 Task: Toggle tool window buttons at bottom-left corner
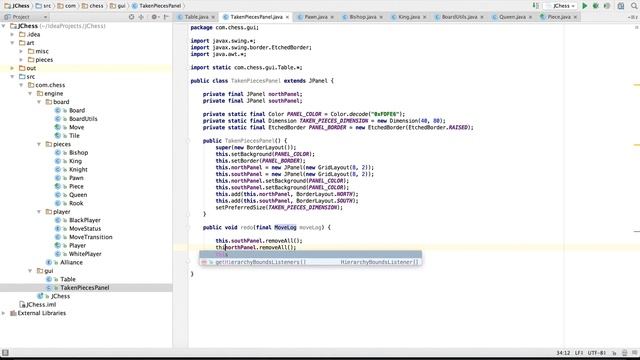(x=5, y=353)
